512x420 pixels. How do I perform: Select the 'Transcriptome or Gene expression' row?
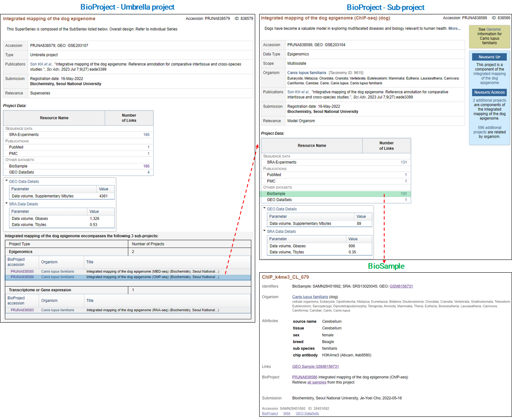[128, 290]
